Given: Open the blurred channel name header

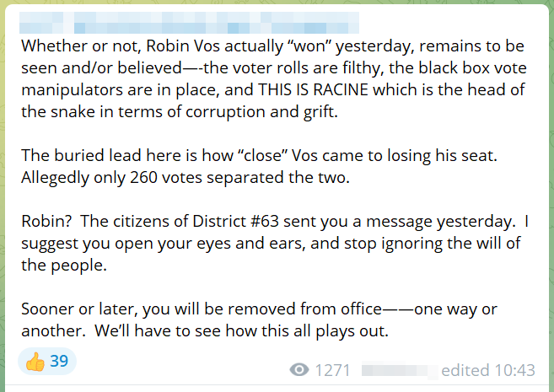Looking at the screenshot, I should click(189, 23).
